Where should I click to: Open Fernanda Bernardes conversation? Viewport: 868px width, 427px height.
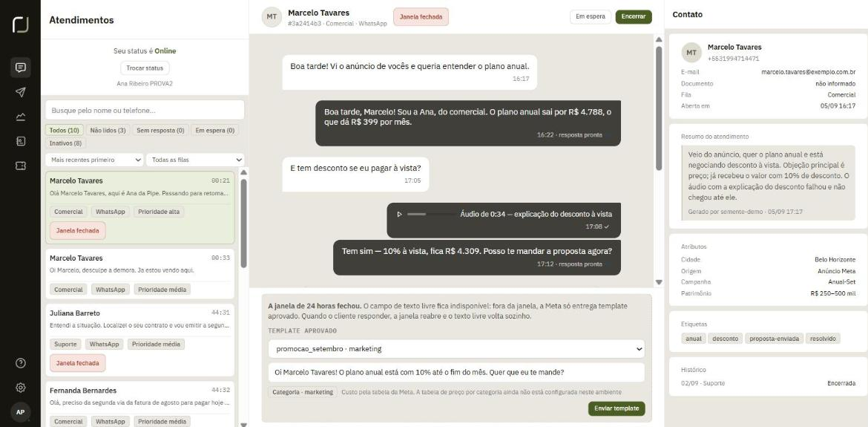click(x=139, y=404)
